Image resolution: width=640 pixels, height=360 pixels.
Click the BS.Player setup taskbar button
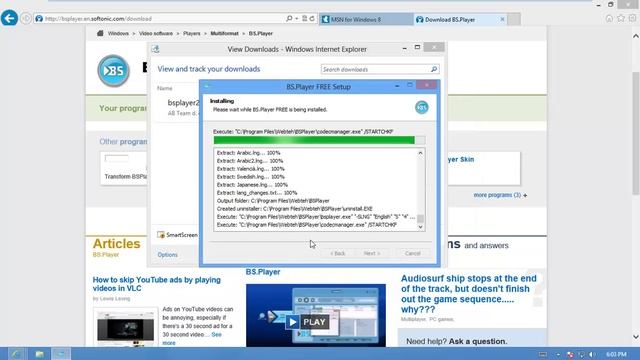(61, 354)
